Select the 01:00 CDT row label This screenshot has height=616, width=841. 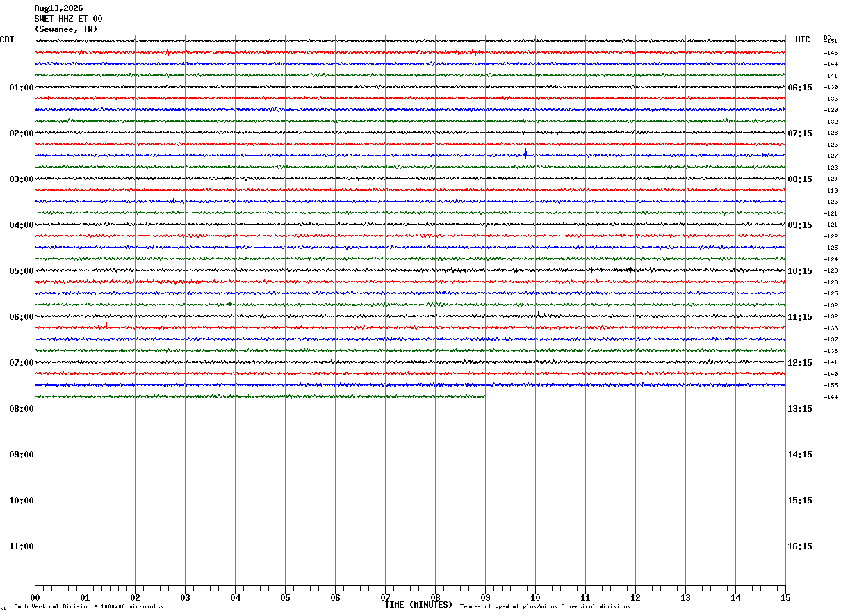tap(22, 88)
